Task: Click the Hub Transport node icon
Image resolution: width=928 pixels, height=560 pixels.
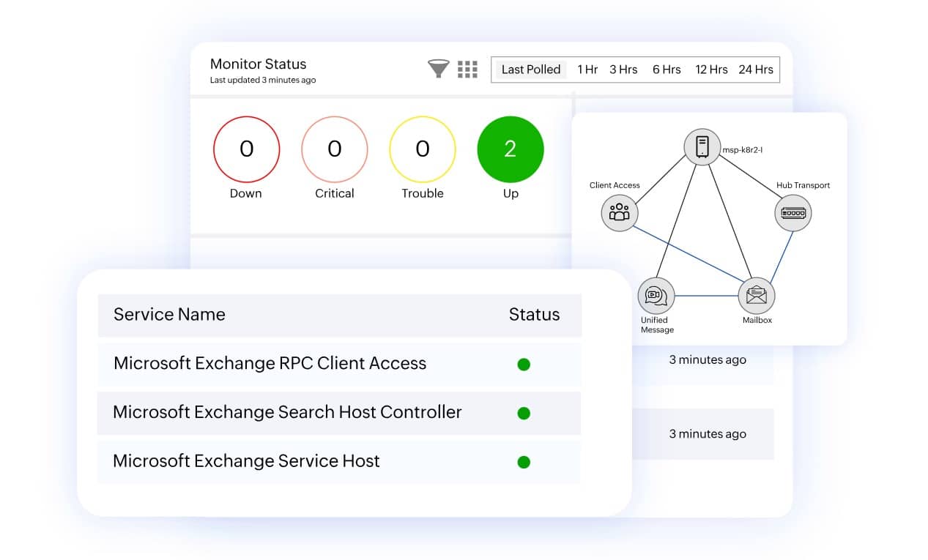Action: click(x=793, y=213)
